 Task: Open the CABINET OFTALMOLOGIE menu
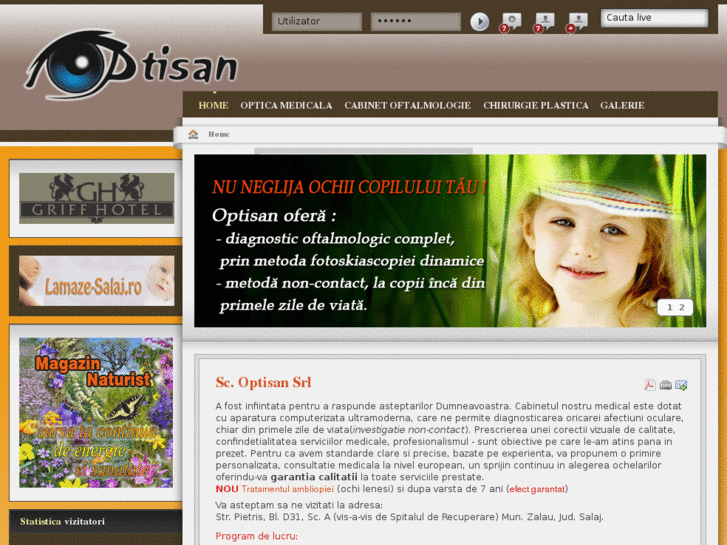[x=408, y=105]
